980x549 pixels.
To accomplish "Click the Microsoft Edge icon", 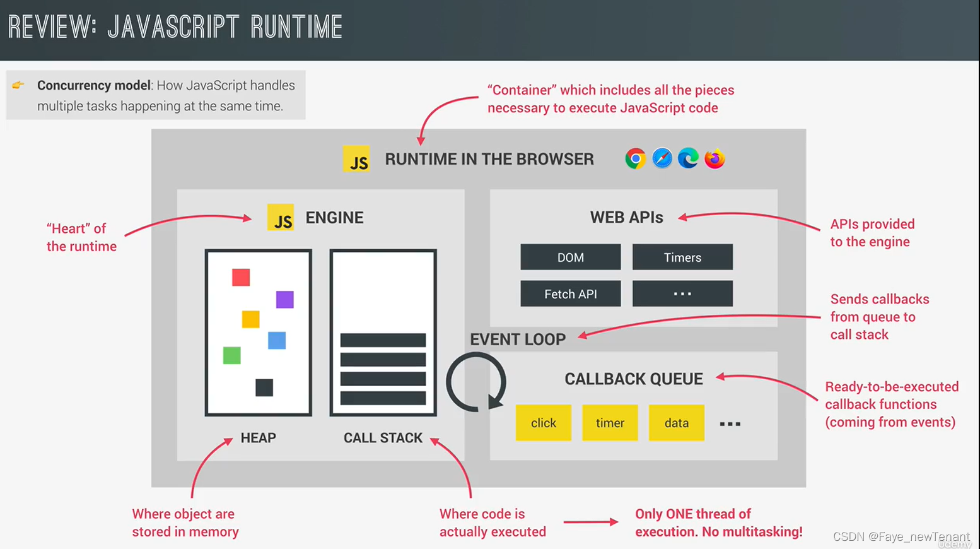I will tap(688, 158).
